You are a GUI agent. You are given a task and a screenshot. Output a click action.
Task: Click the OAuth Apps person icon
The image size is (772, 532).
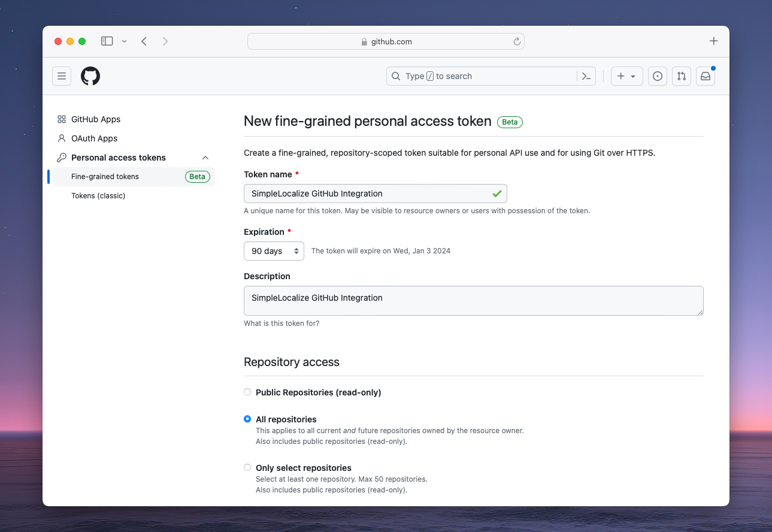point(62,138)
